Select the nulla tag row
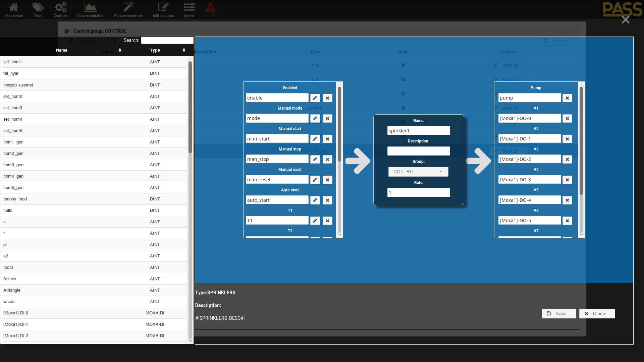This screenshot has height=362, width=644. pyautogui.click(x=94, y=210)
